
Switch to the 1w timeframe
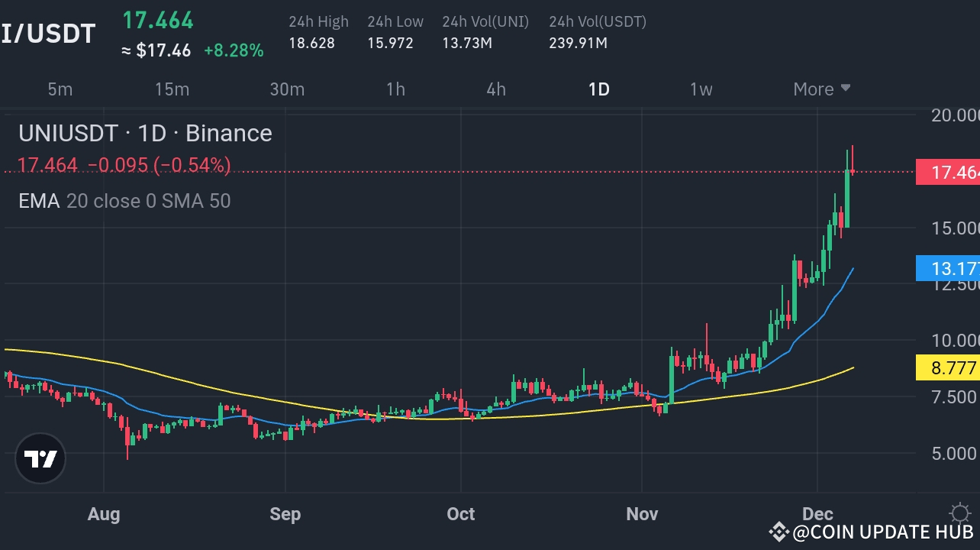(701, 89)
